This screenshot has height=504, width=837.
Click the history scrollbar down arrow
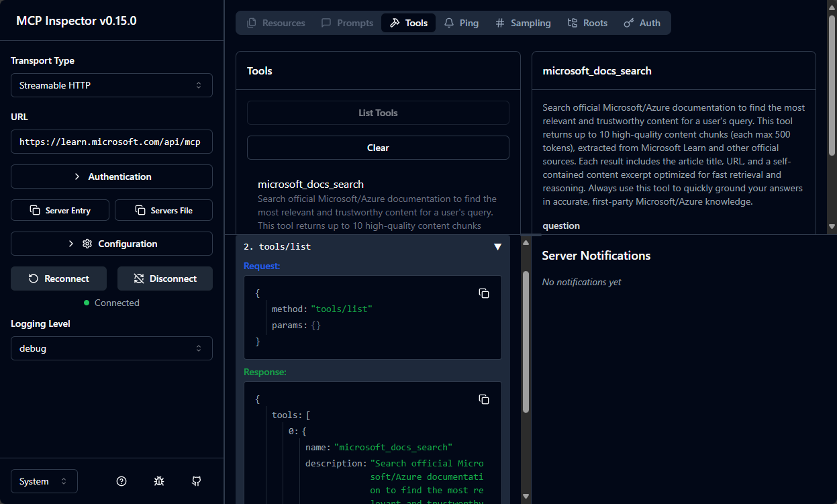coord(526,498)
